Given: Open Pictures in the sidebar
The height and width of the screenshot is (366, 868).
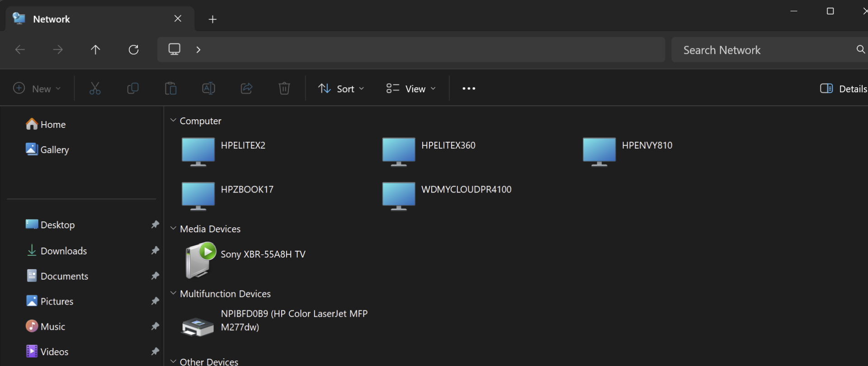Looking at the screenshot, I should (x=50, y=301).
